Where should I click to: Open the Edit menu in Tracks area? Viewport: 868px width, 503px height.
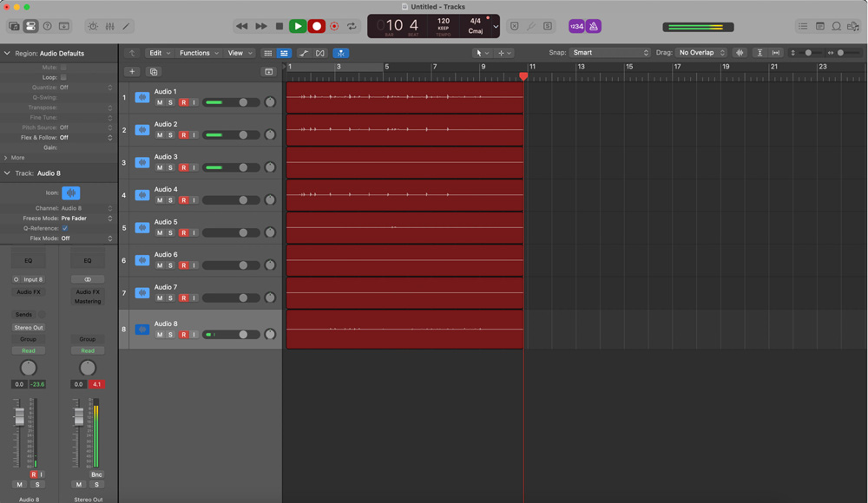click(159, 53)
